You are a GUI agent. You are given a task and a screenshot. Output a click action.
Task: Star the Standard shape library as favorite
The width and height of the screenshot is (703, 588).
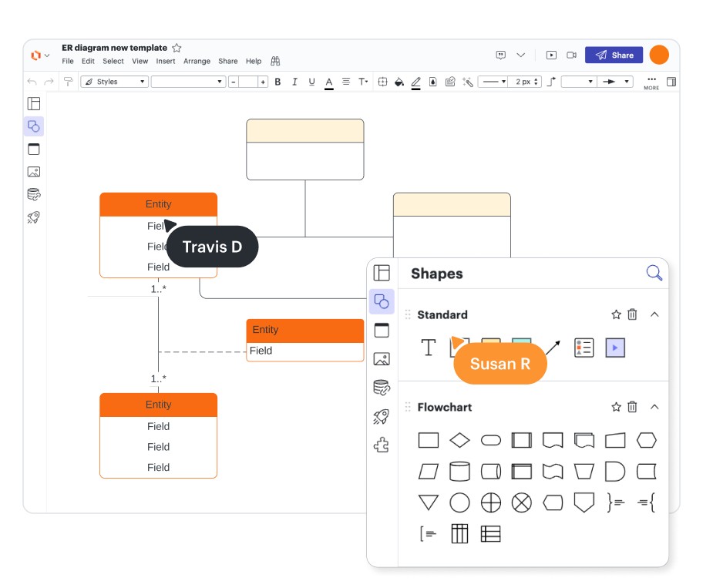click(616, 314)
